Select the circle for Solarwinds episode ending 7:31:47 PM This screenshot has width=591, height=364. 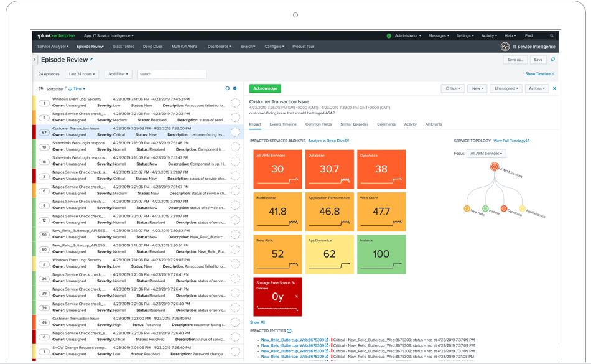pyautogui.click(x=235, y=161)
